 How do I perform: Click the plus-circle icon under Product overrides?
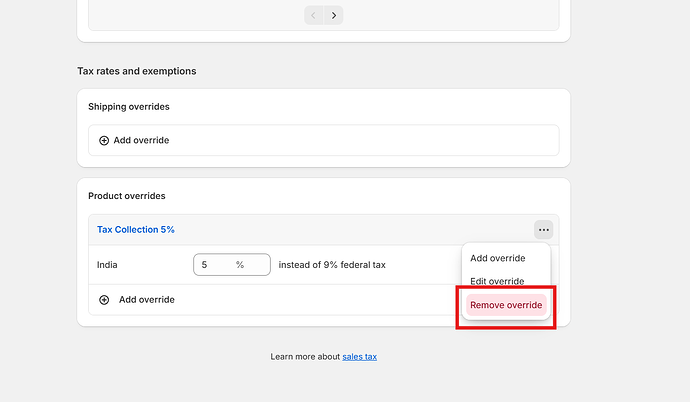[104, 300]
